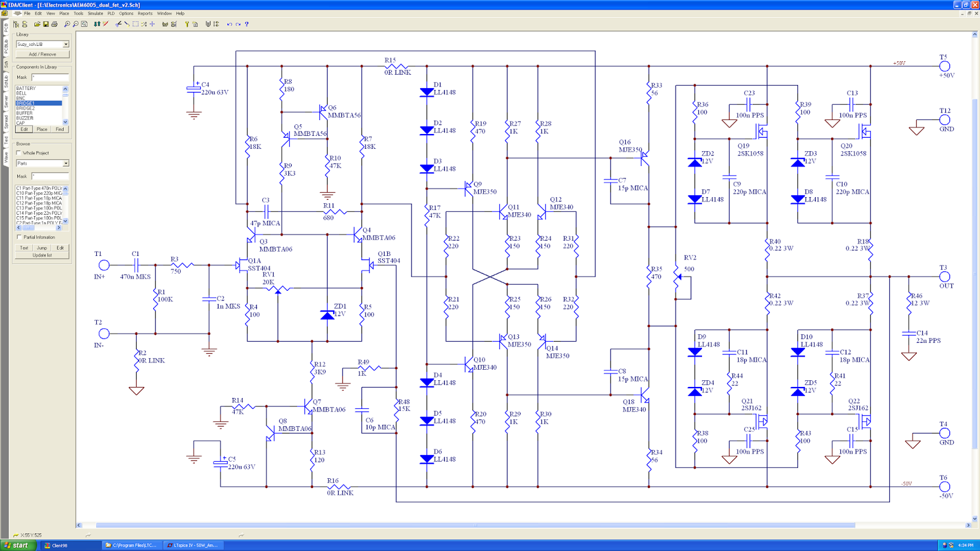Switch to the Server side tab

point(6,102)
